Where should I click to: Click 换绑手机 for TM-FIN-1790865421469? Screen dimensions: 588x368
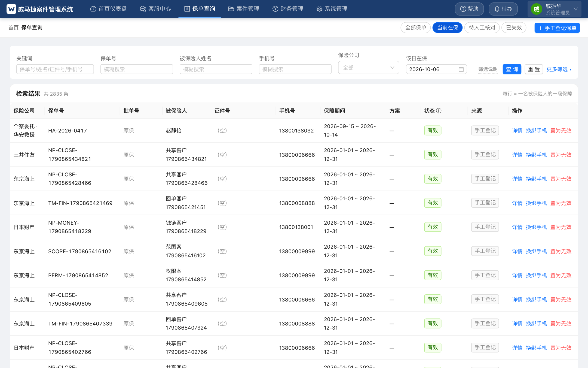tap(536, 203)
